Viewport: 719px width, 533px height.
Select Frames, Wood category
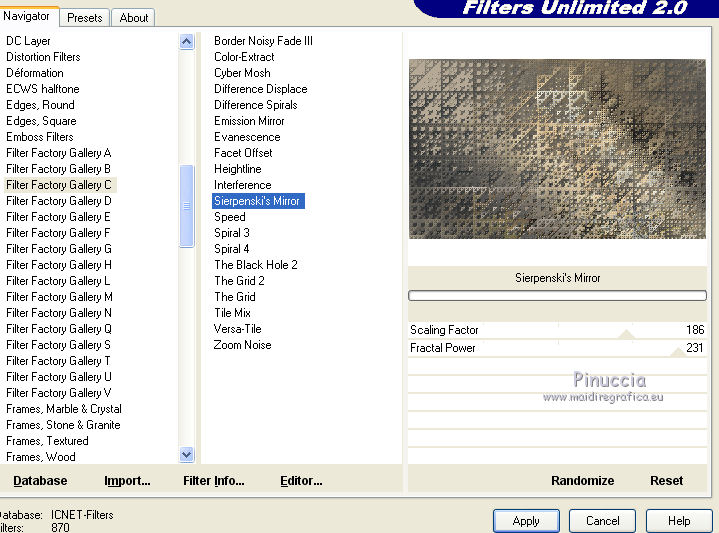41,457
